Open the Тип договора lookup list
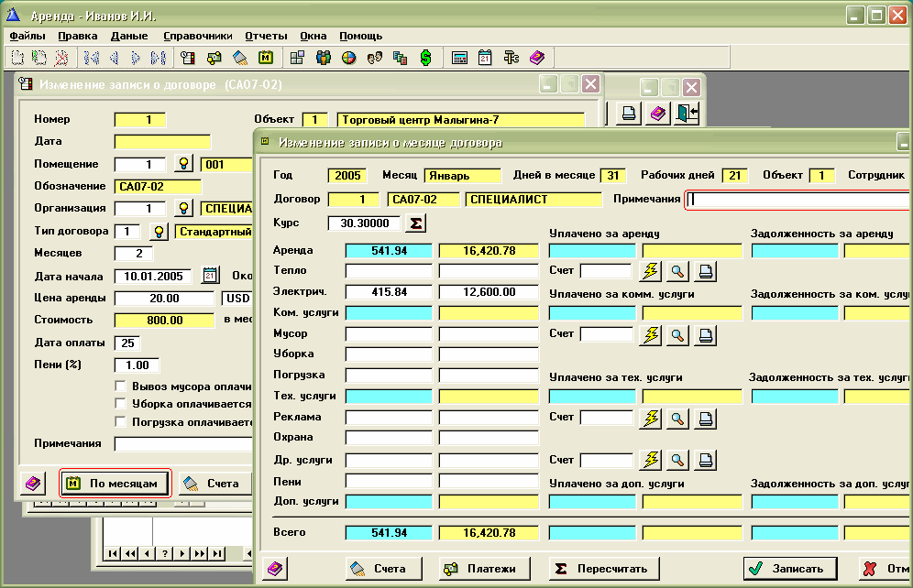This screenshot has height=588, width=913. [x=159, y=231]
